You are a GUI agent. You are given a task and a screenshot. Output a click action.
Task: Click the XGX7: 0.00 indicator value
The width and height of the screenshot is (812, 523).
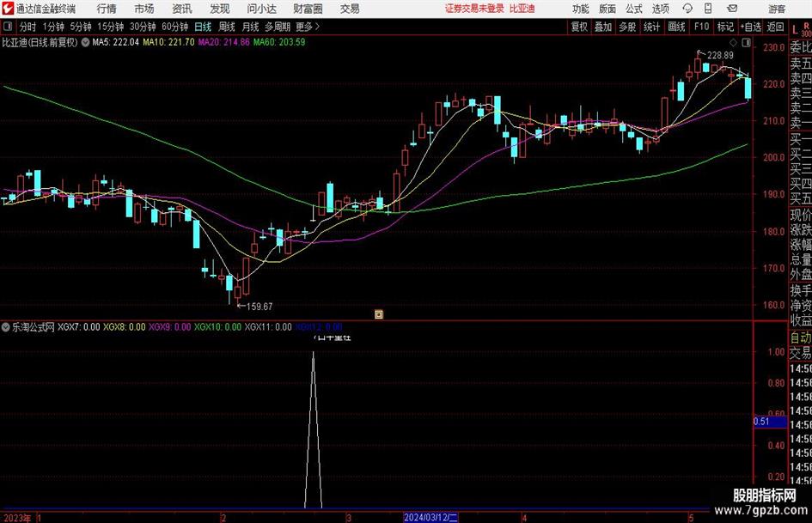pos(79,327)
